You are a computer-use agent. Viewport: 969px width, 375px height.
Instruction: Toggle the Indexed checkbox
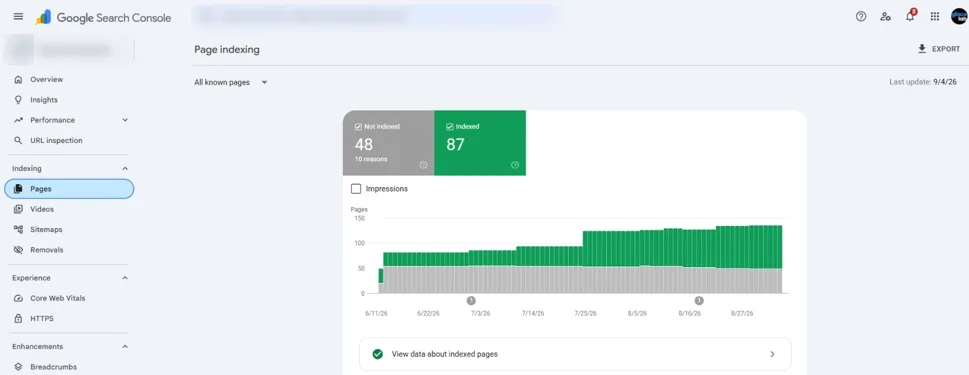point(449,126)
